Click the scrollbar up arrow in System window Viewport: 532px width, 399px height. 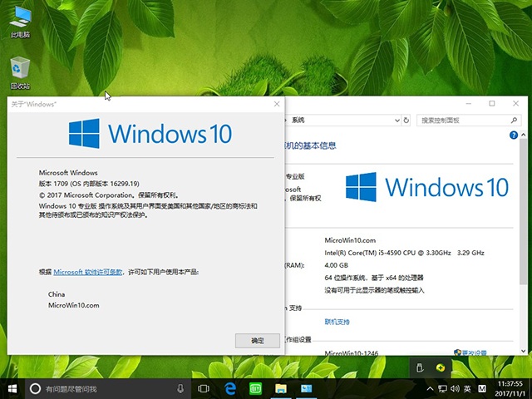(523, 135)
